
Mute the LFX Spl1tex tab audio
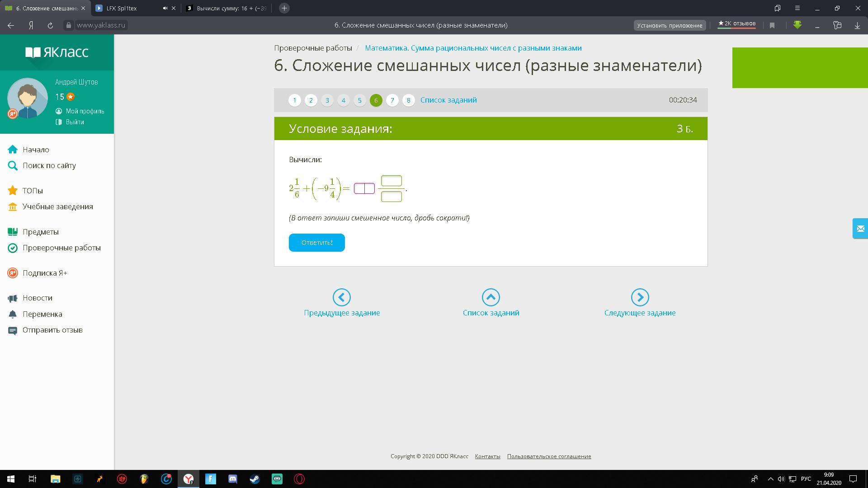pyautogui.click(x=165, y=8)
